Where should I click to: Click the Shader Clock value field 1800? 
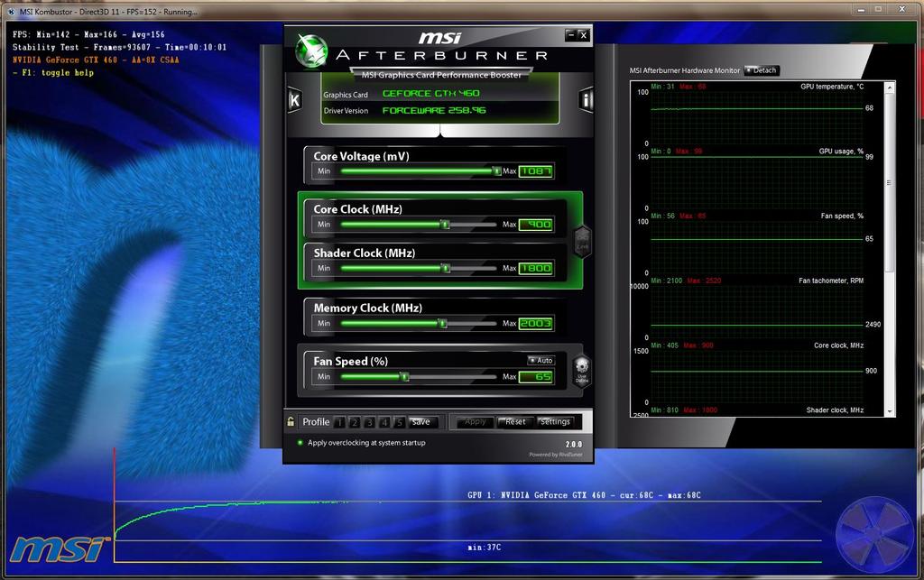(x=536, y=269)
